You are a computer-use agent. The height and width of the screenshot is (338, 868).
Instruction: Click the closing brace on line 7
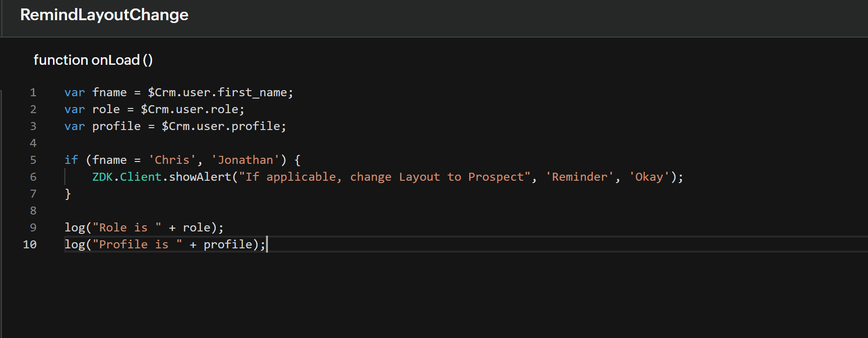pos(68,194)
